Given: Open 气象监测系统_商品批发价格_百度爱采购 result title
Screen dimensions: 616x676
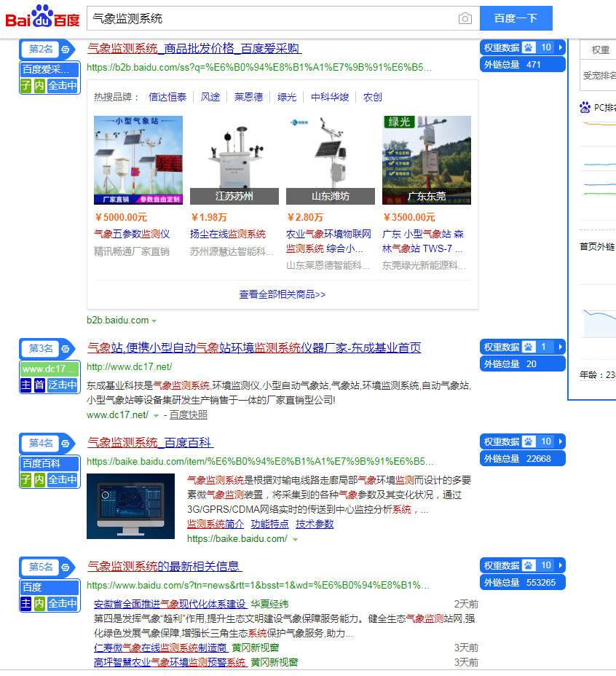Looking at the screenshot, I should coord(194,48).
